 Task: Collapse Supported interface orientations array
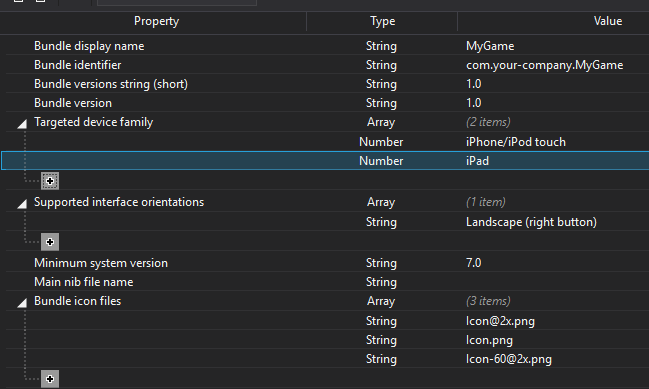[x=22, y=203]
